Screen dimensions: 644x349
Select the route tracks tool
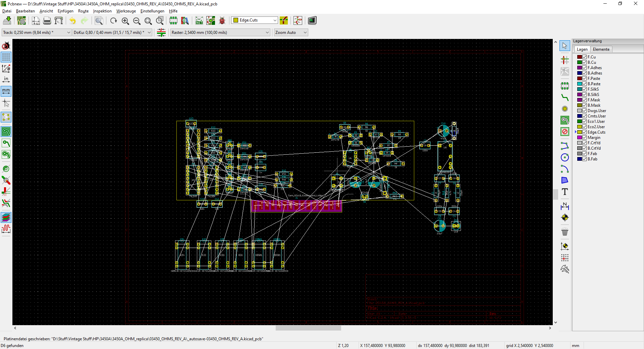tap(565, 98)
